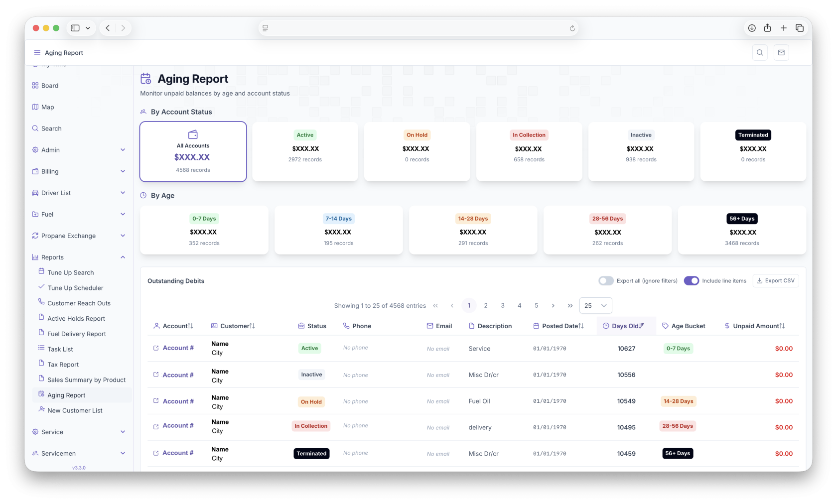Viewport: 837px width, 504px height.
Task: Expand the Billing section in the sidebar
Action: click(x=79, y=171)
